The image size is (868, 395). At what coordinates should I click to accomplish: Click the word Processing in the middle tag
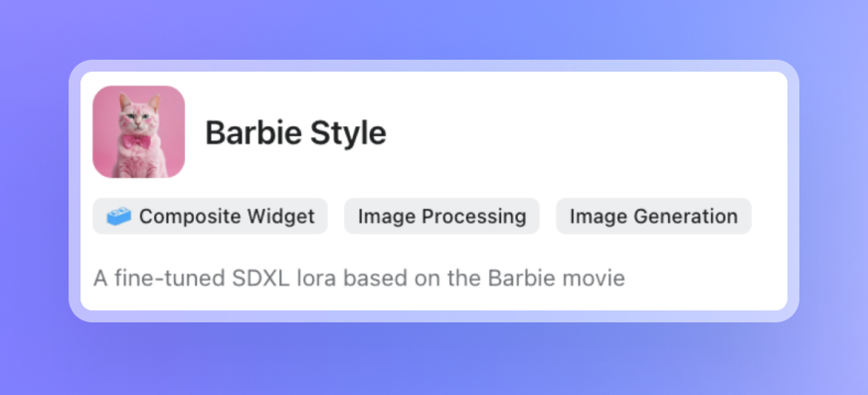click(x=474, y=217)
